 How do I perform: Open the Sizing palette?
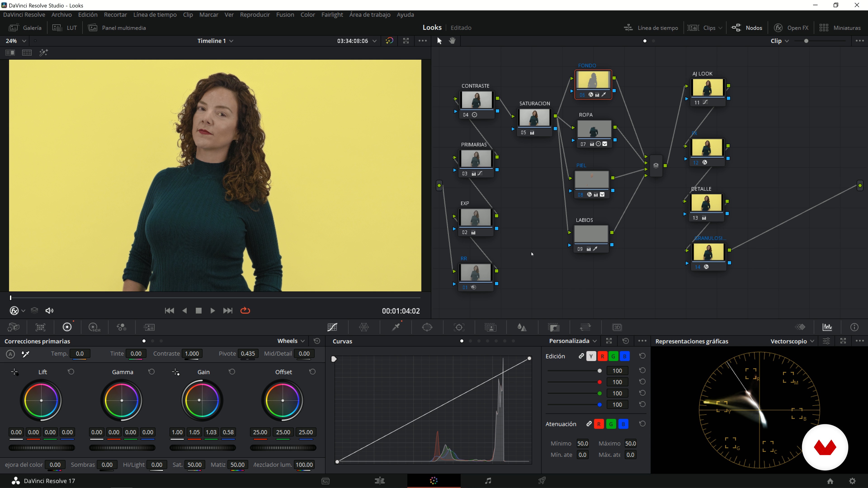pyautogui.click(x=585, y=327)
